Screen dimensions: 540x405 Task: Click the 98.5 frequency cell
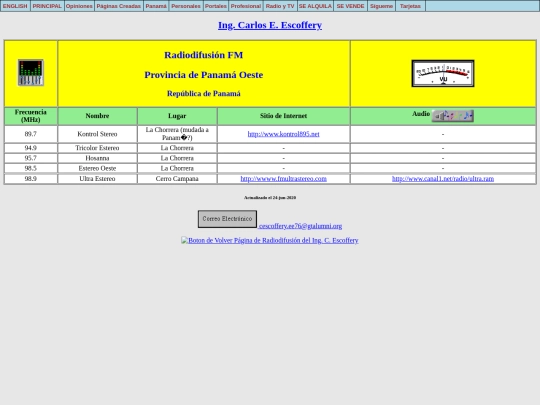pyautogui.click(x=31, y=168)
